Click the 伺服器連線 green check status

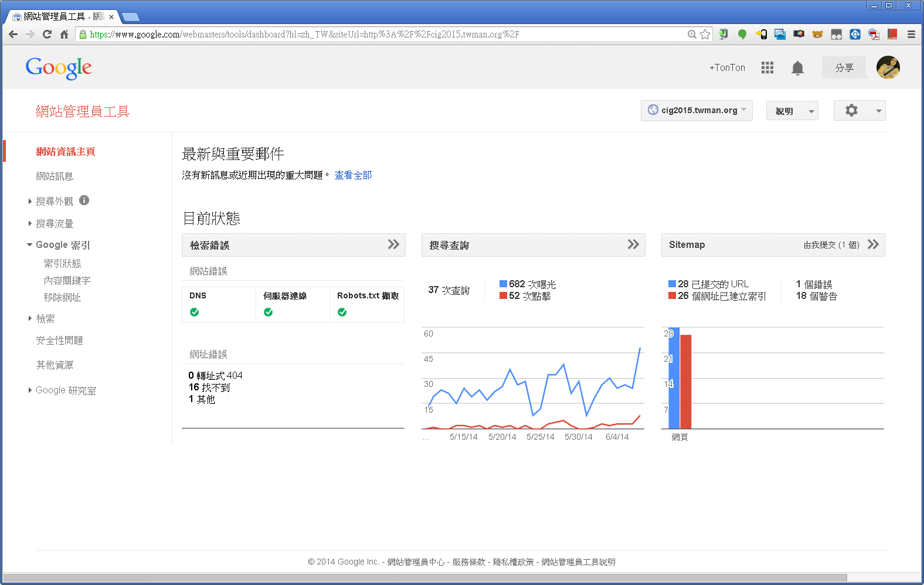click(268, 312)
